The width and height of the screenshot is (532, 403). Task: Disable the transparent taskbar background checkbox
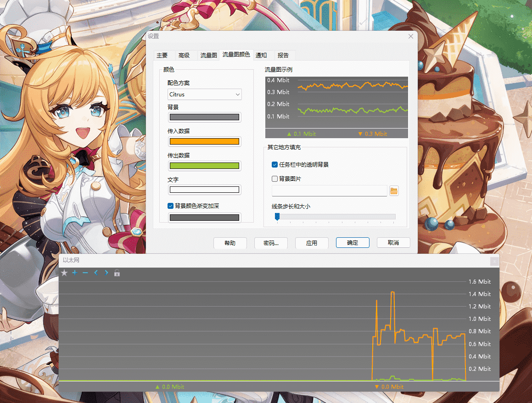coord(274,165)
